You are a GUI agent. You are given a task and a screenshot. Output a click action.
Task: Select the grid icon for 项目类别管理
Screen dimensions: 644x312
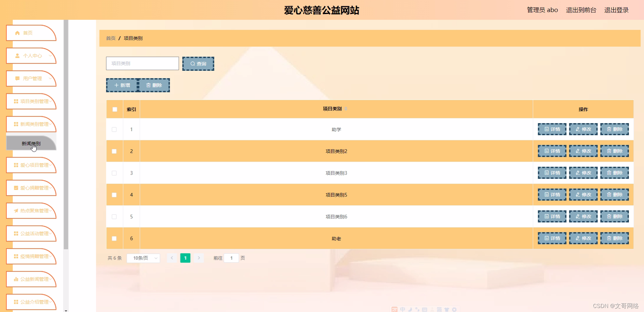pos(16,101)
